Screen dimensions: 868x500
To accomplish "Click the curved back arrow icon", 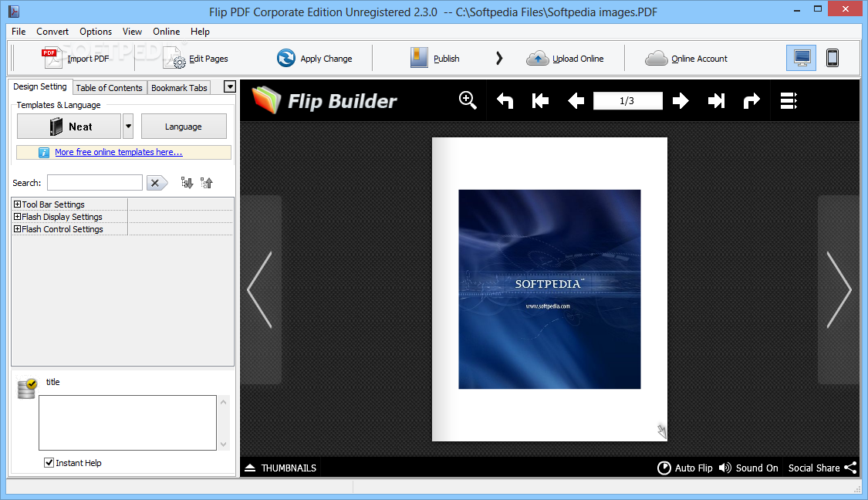I will 505,101.
